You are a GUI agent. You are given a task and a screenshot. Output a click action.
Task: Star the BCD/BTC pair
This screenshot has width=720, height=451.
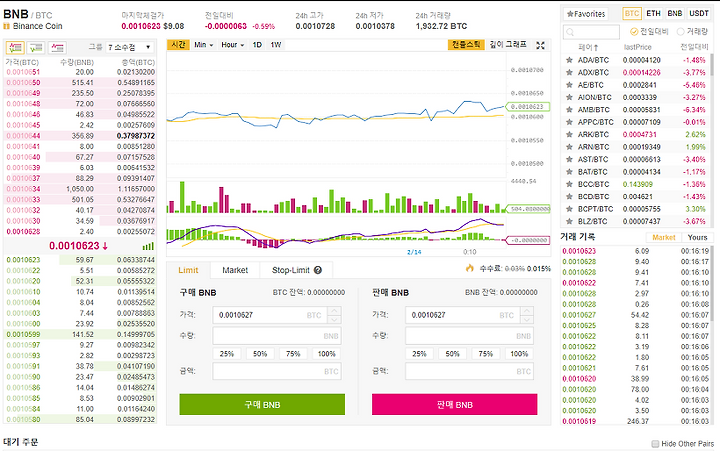pyautogui.click(x=569, y=196)
